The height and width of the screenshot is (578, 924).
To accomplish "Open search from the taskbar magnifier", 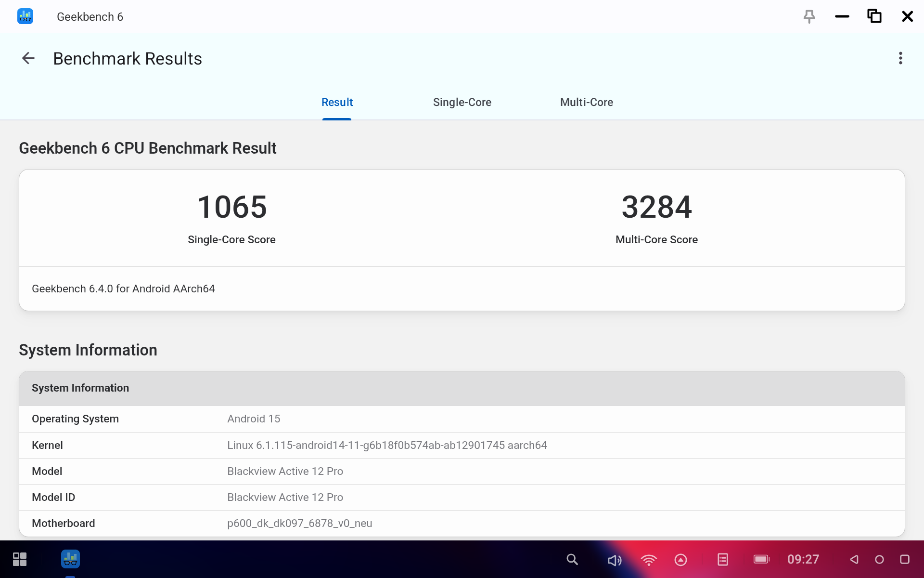I will [x=572, y=559].
